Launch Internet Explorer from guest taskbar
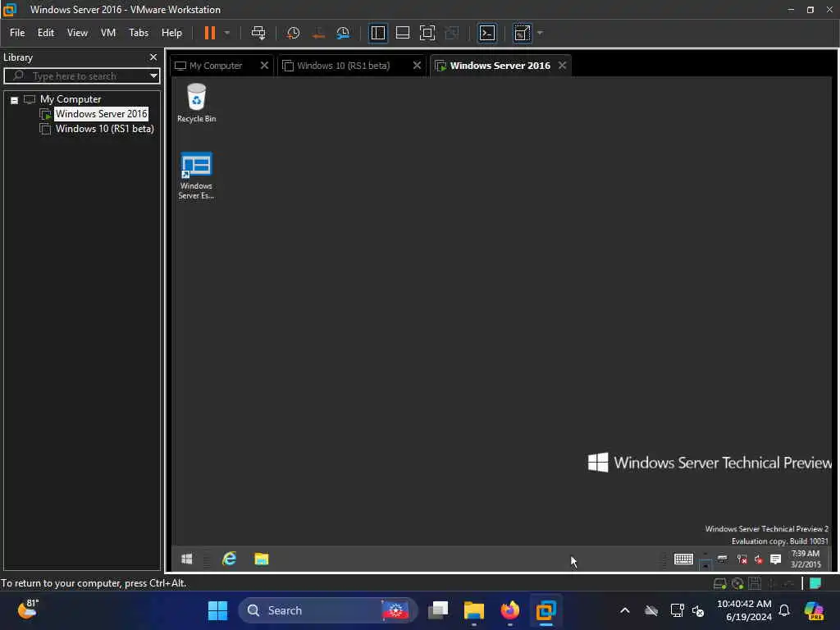This screenshot has width=840, height=630. tap(230, 559)
